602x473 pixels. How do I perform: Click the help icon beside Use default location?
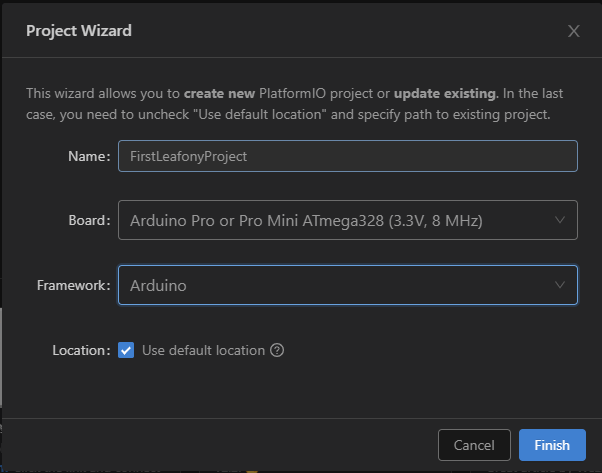pyautogui.click(x=278, y=350)
